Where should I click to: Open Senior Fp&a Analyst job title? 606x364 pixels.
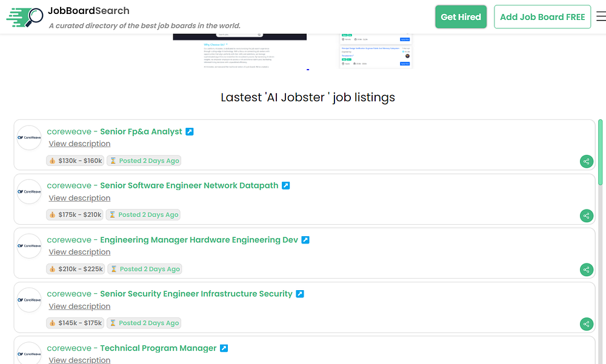(x=141, y=131)
